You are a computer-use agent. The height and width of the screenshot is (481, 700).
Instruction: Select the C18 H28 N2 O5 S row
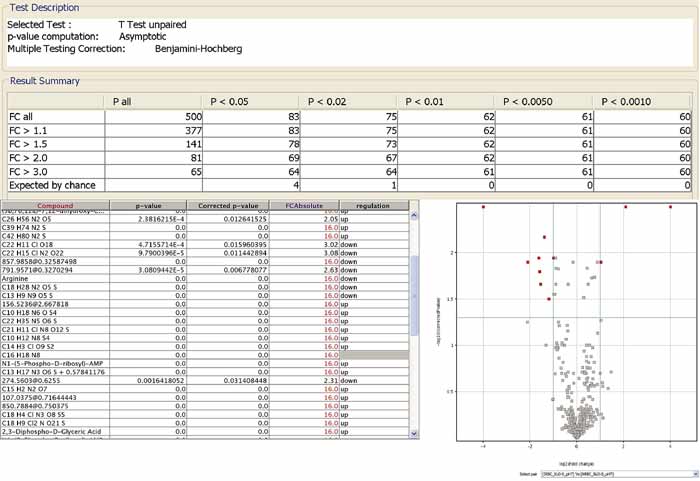tap(204, 287)
